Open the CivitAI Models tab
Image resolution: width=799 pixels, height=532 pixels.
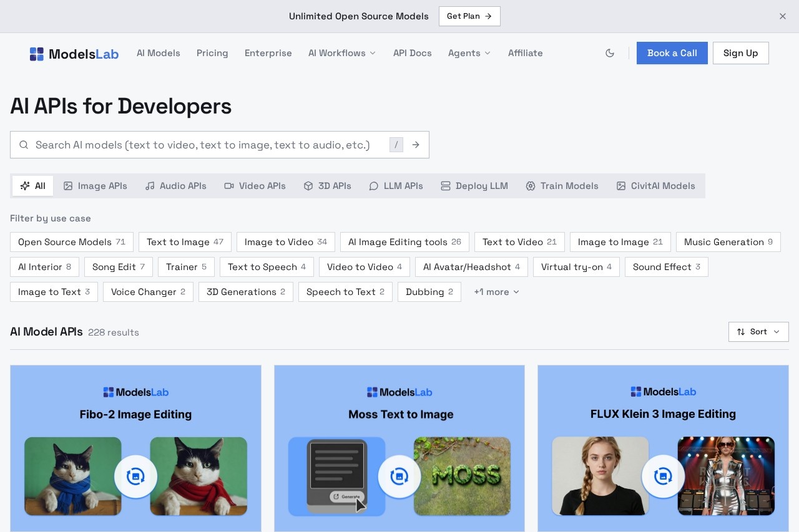[x=655, y=186]
